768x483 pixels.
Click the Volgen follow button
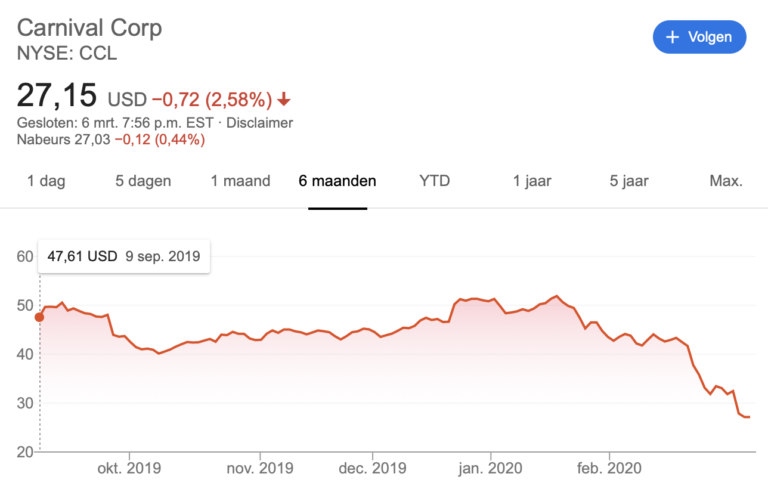699,37
